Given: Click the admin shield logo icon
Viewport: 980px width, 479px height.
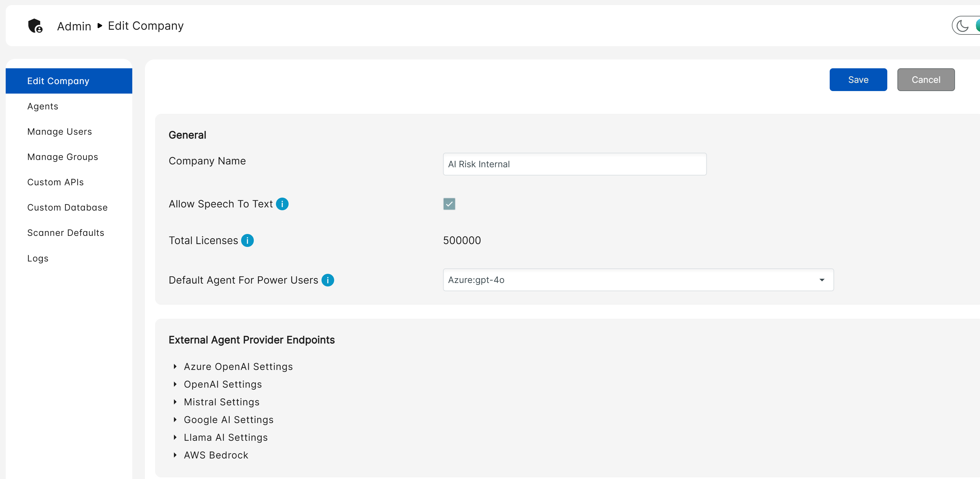Looking at the screenshot, I should tap(35, 26).
